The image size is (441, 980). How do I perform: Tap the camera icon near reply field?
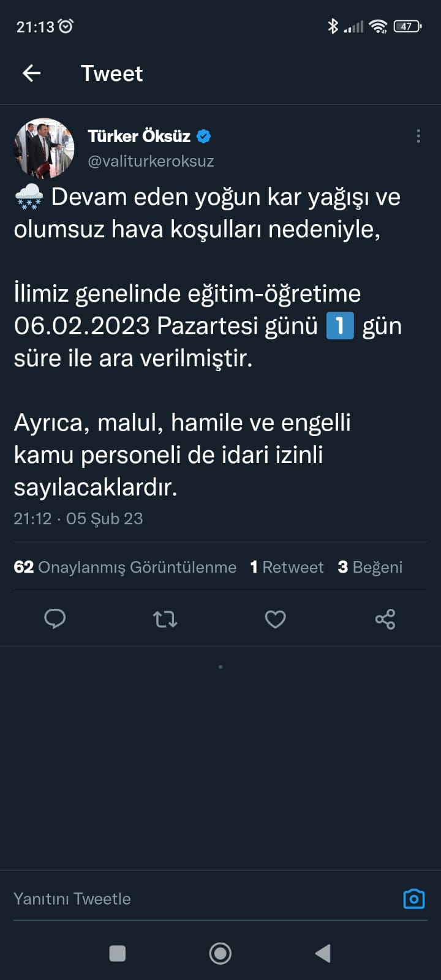pyautogui.click(x=413, y=899)
